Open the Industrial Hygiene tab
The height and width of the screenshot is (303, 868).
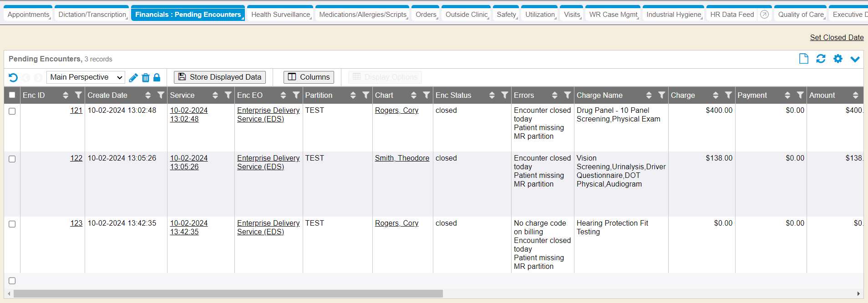674,15
